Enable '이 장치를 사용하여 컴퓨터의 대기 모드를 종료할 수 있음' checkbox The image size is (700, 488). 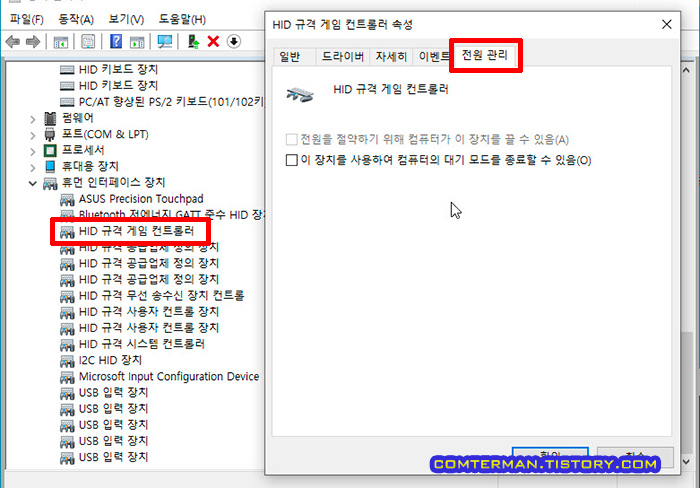pyautogui.click(x=292, y=160)
